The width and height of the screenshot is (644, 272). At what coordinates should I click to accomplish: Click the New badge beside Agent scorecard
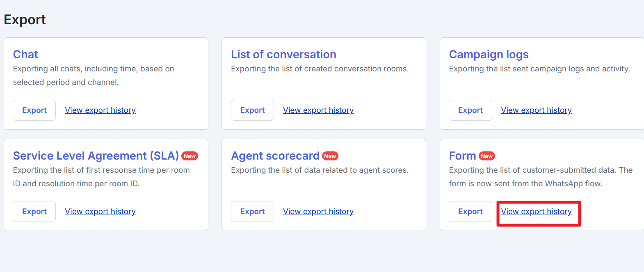pyautogui.click(x=330, y=156)
